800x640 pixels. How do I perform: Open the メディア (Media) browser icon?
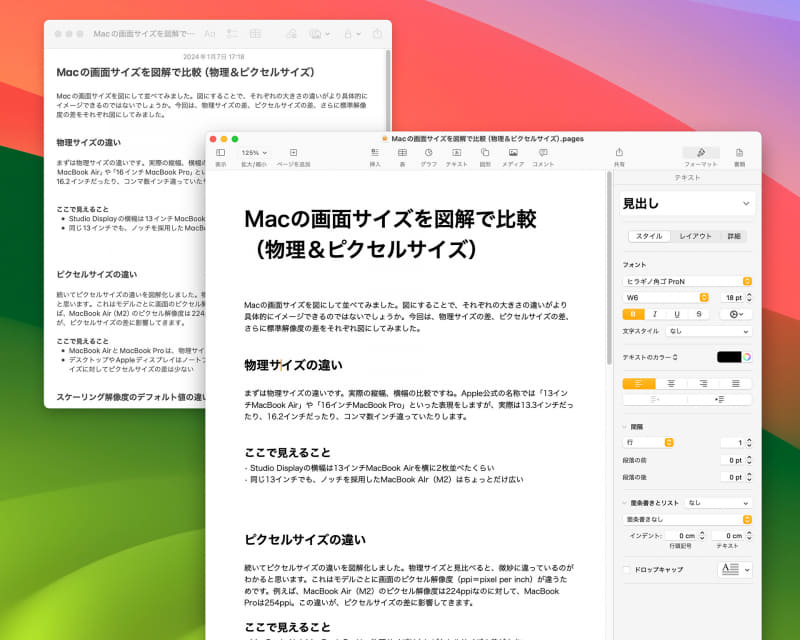[513, 153]
